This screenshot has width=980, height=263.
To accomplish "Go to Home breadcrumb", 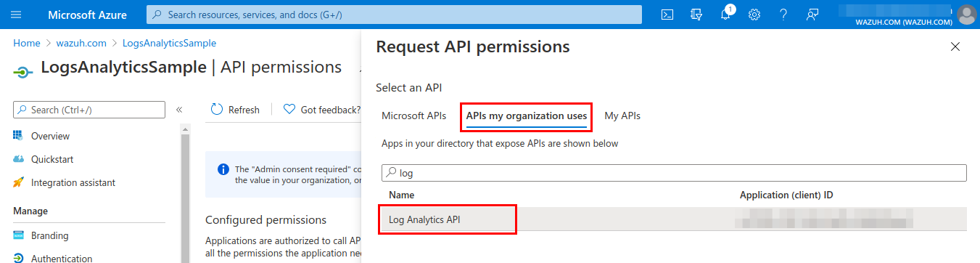I will (27, 43).
